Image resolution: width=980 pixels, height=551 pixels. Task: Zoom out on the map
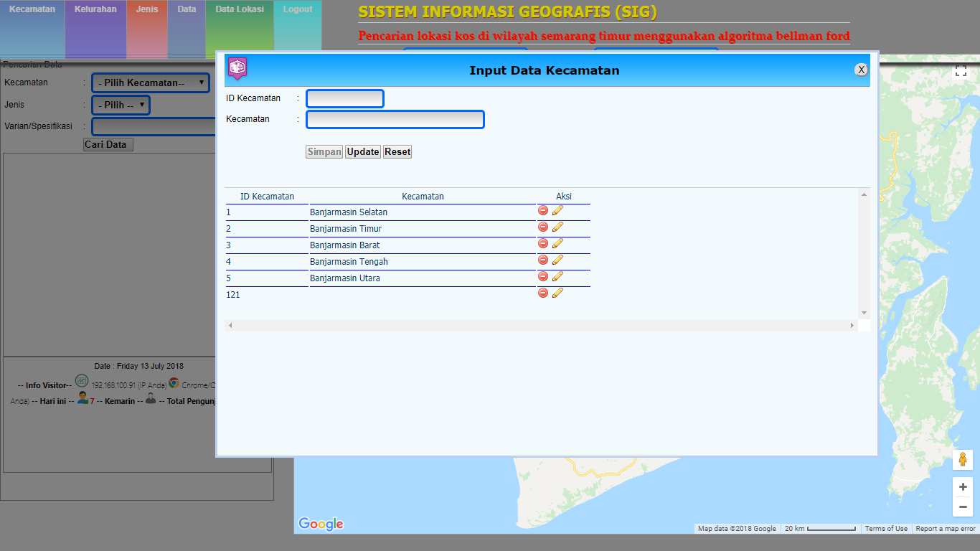point(962,507)
